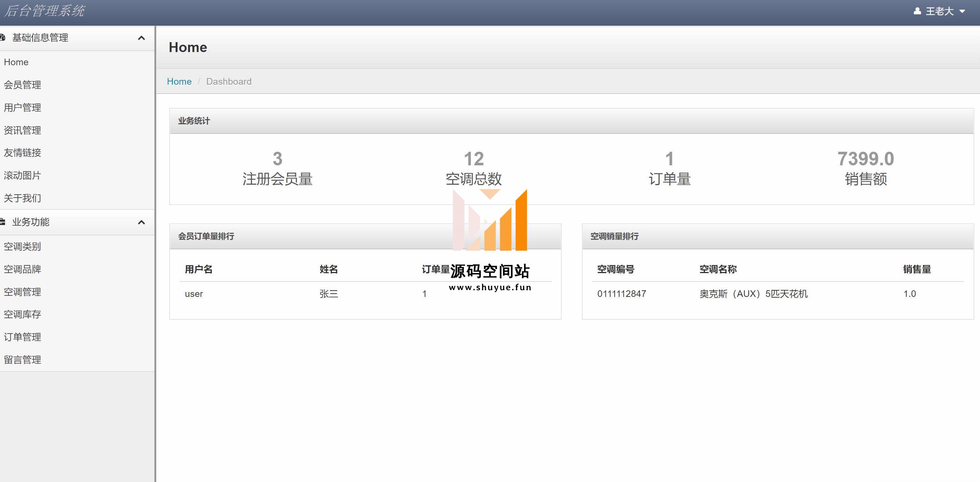Click the 1.0 sales quantity cell
980x482 pixels.
point(910,294)
